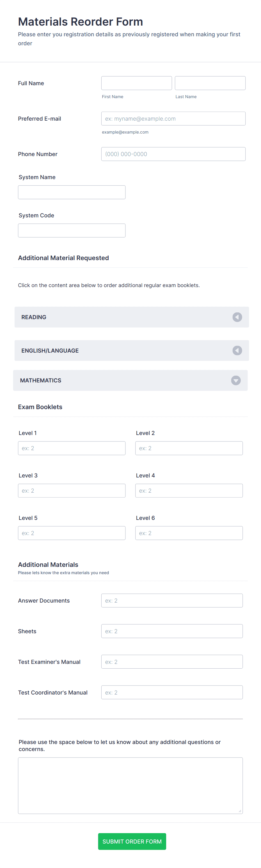The image size is (261, 868).
Task: Click the ENGLISH/LANGUAGE section arrow icon
Action: pos(237,350)
